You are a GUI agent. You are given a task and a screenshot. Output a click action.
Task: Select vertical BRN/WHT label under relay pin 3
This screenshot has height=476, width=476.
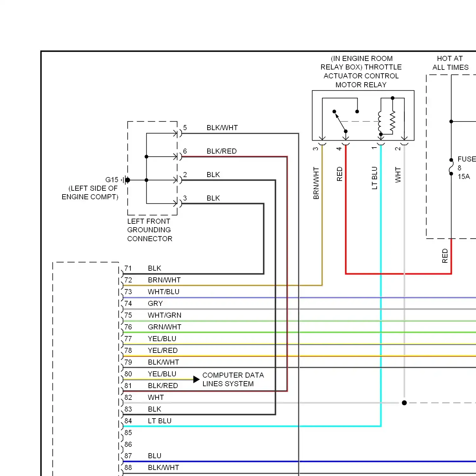point(316,183)
